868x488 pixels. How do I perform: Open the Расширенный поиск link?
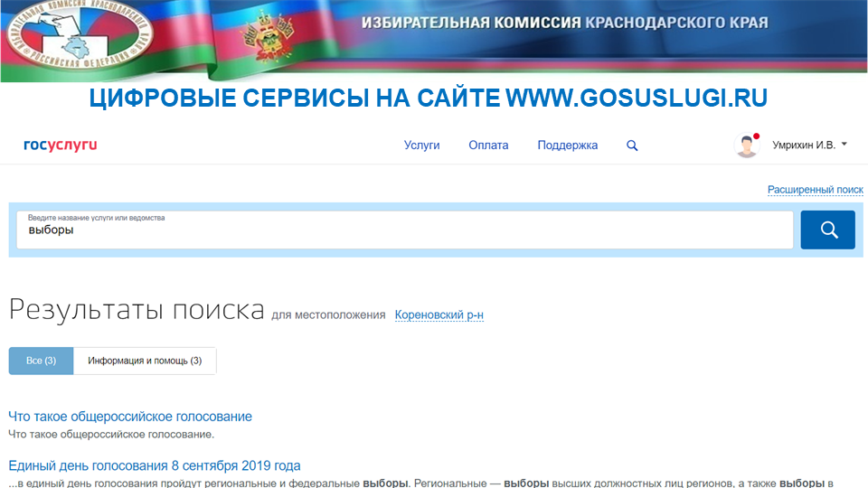815,190
